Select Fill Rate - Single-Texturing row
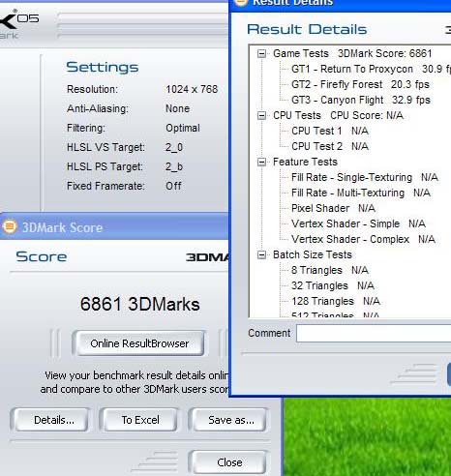Image resolution: width=451 pixels, height=476 pixels. click(x=365, y=177)
